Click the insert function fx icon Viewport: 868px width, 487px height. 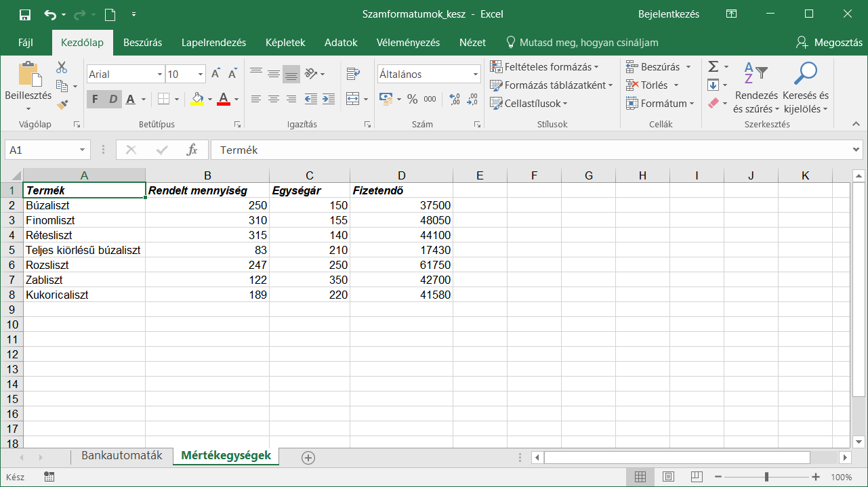[192, 150]
